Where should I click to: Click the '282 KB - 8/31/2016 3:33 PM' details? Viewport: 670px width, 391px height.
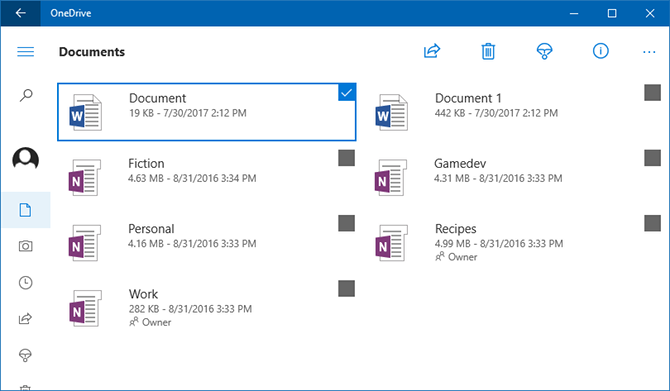point(190,309)
